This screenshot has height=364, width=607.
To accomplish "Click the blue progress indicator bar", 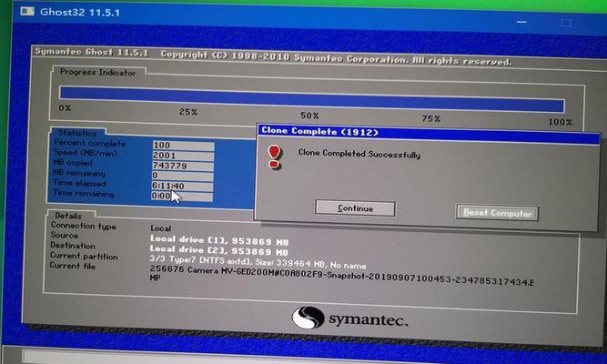I will (311, 99).
